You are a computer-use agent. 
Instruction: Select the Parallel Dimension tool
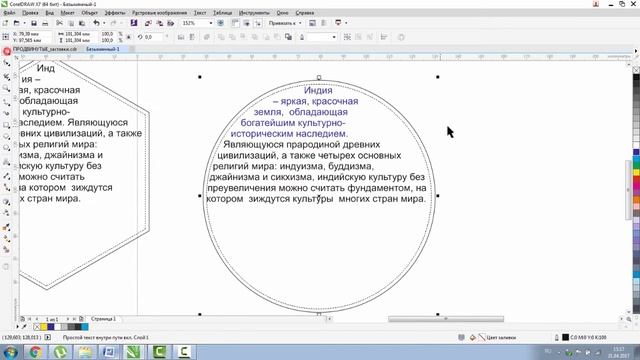click(x=7, y=176)
